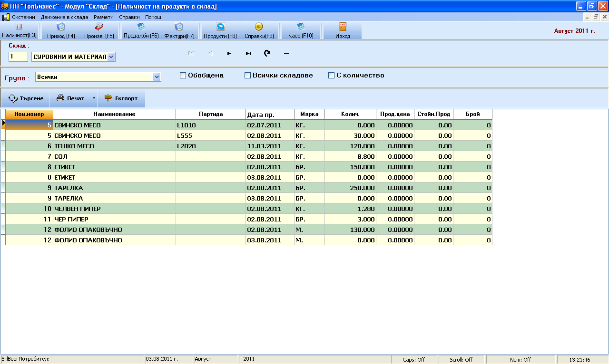Click the Дата пр. column header
609x364 pixels.
pos(270,114)
